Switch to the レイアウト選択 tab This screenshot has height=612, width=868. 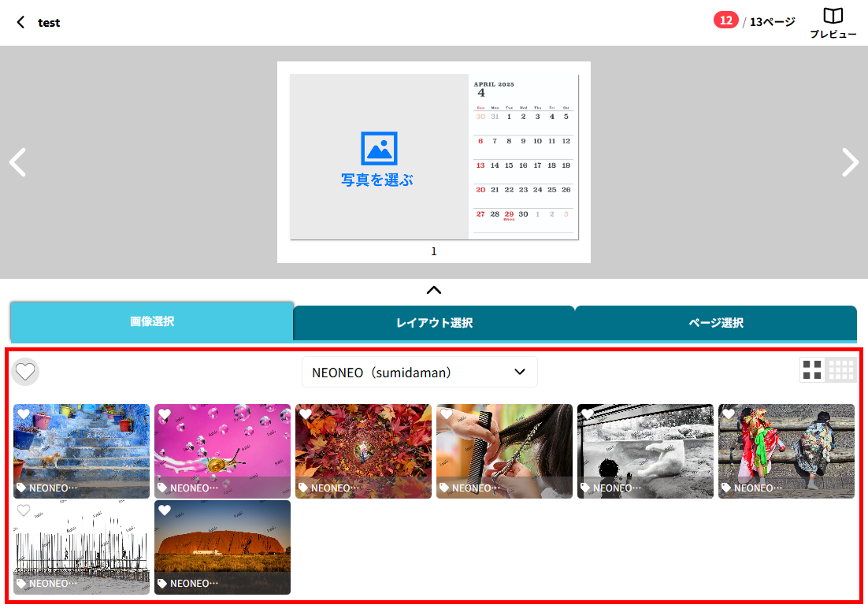pos(434,323)
